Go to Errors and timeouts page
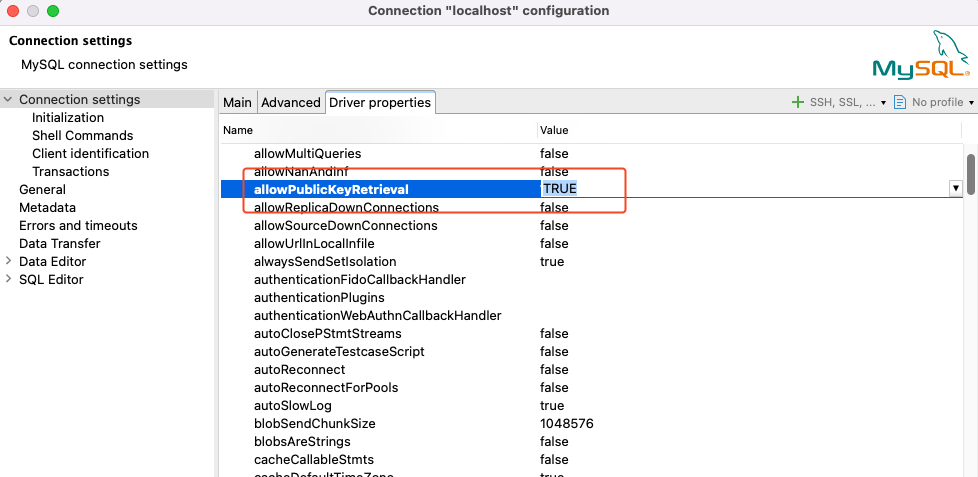This screenshot has height=477, width=978. click(78, 226)
